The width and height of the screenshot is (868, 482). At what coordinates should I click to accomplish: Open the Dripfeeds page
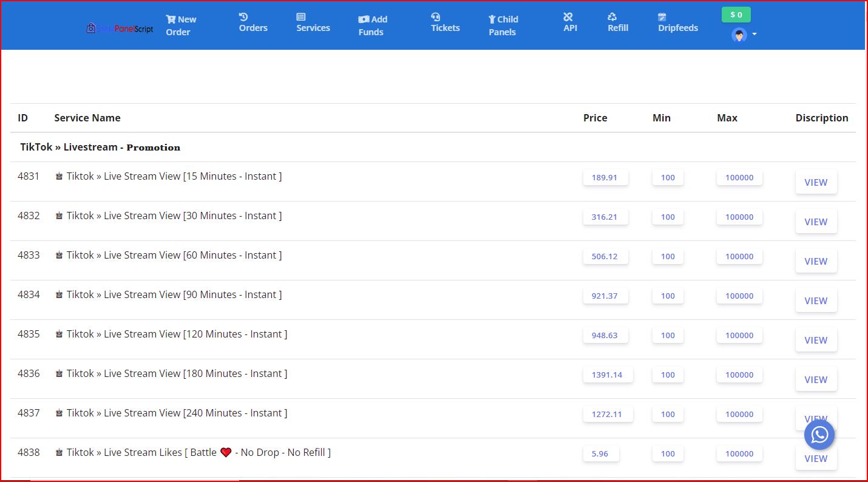tap(677, 22)
